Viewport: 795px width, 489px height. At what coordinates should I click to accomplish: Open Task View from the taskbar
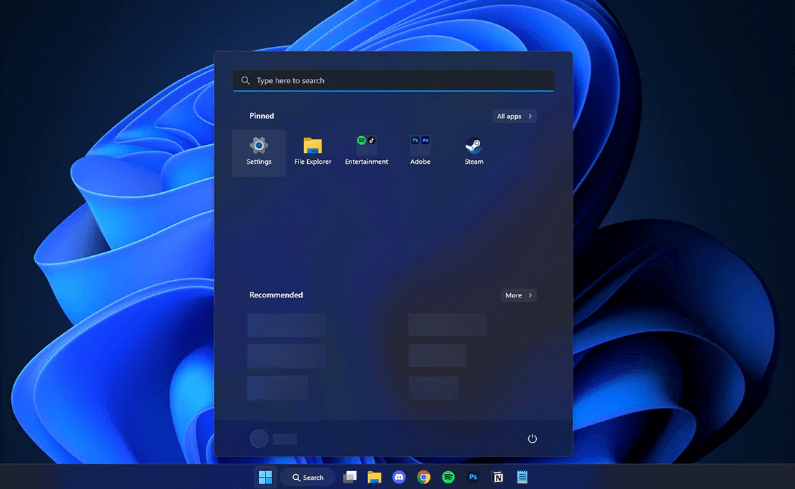click(x=350, y=477)
